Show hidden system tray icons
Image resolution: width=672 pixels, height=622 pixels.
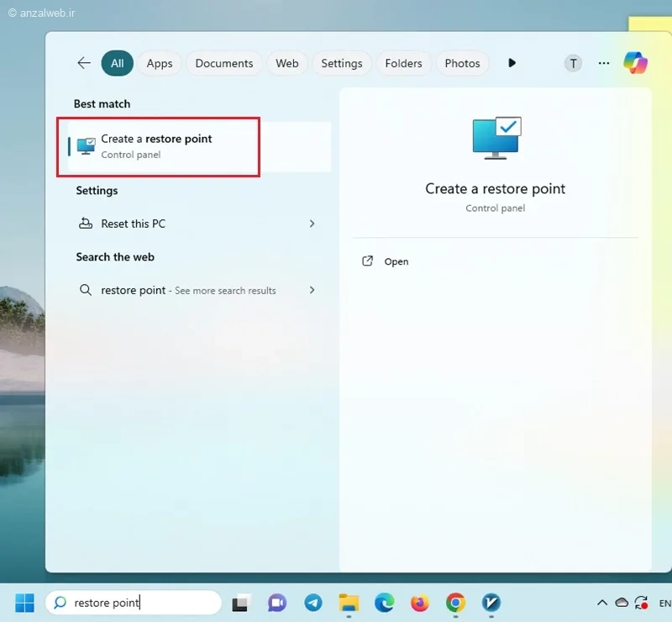602,604
